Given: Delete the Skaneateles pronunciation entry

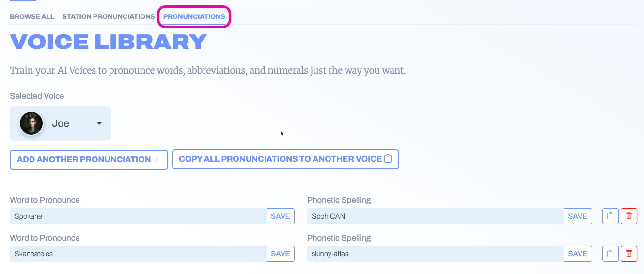Looking at the screenshot, I should 628,254.
